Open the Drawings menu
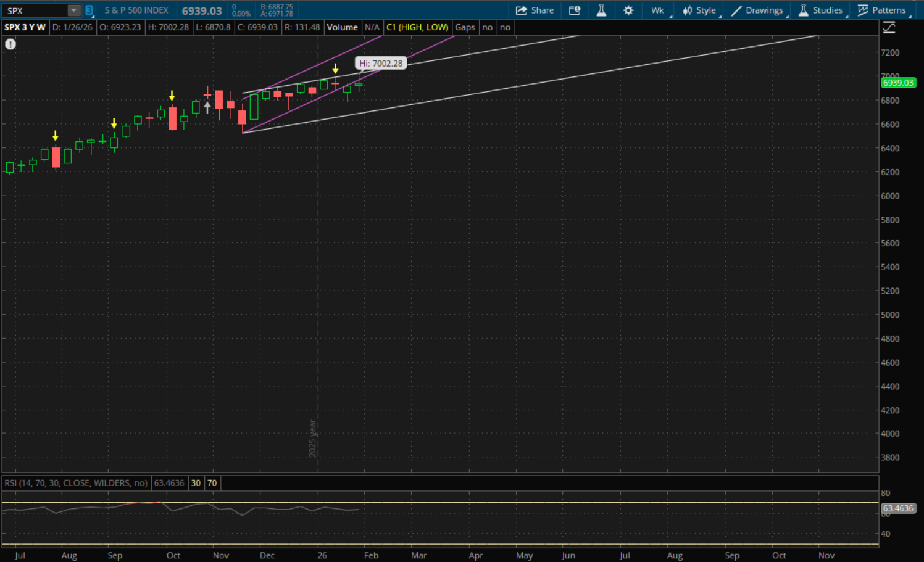Image resolution: width=924 pixels, height=562 pixels. [757, 10]
